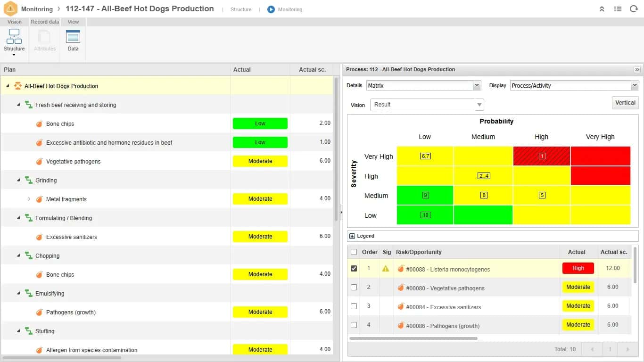The height and width of the screenshot is (362, 644).
Task: Collapse the Stuffing tree node
Action: 19,331
